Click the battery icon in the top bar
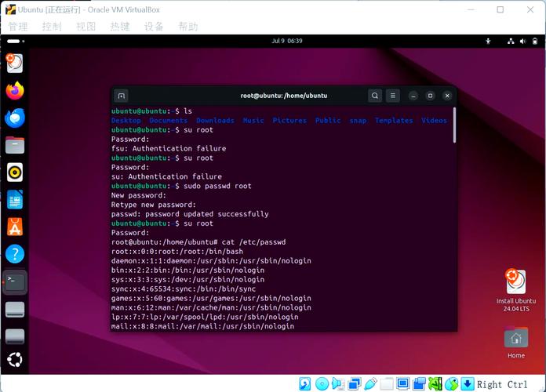Screen dimensions: 546x392 pos(535,41)
